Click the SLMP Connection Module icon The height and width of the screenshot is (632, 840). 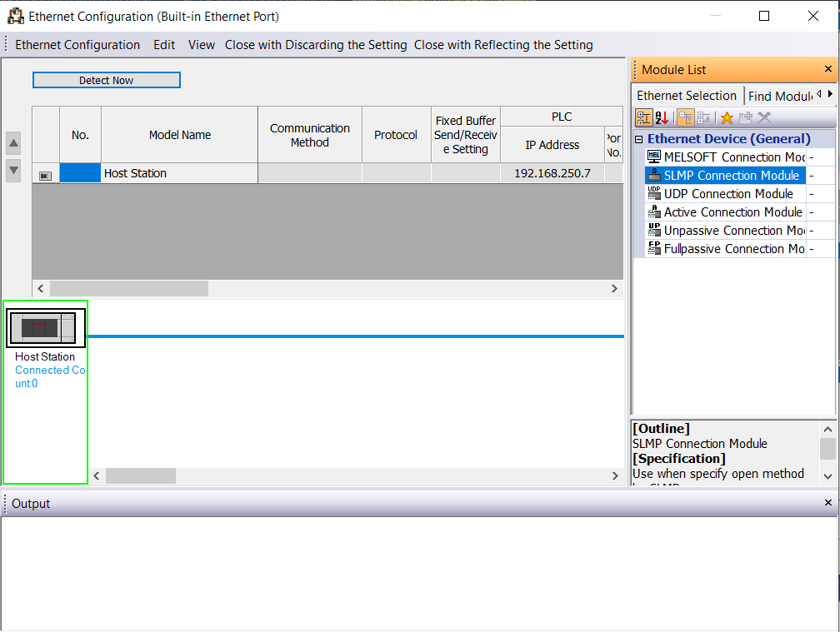(654, 175)
